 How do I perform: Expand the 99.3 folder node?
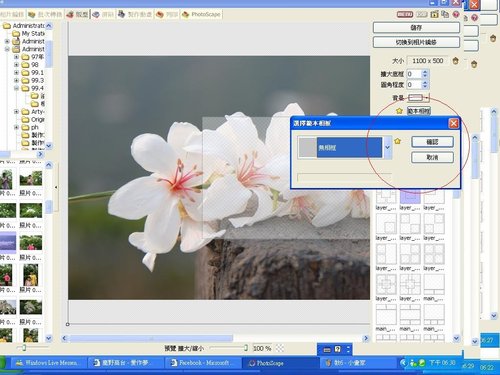pos(16,81)
